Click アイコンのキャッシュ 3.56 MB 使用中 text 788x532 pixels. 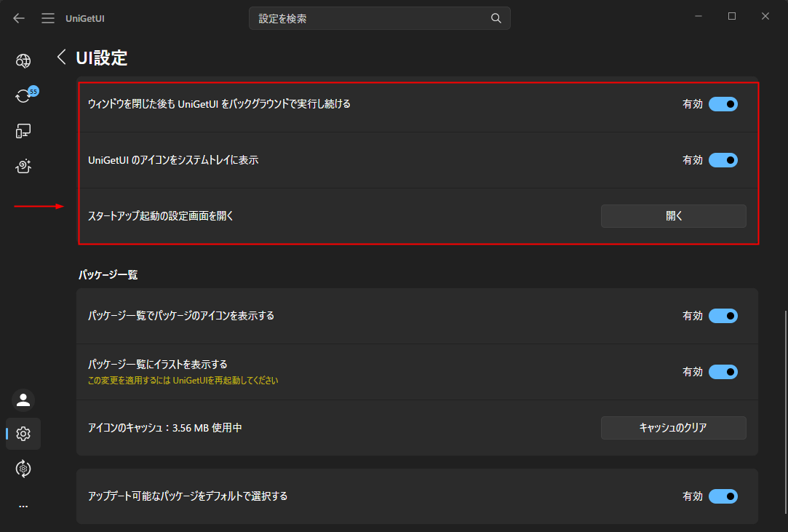pos(165,428)
